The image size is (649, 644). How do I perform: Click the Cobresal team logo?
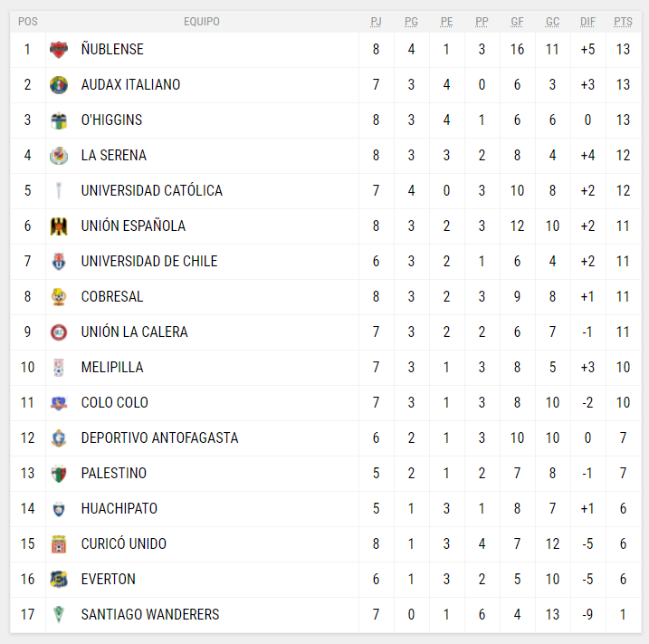[59, 297]
